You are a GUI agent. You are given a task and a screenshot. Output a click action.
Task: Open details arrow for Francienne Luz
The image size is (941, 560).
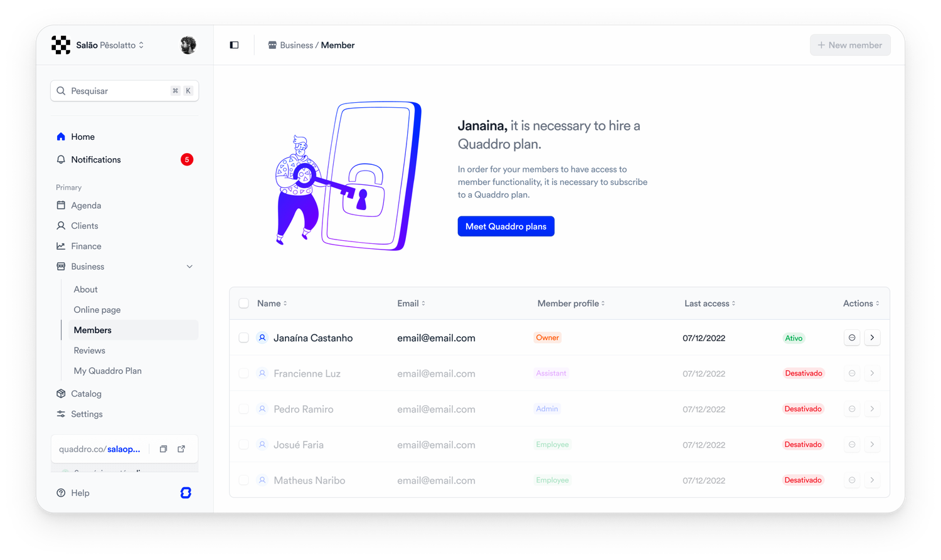coord(872,374)
